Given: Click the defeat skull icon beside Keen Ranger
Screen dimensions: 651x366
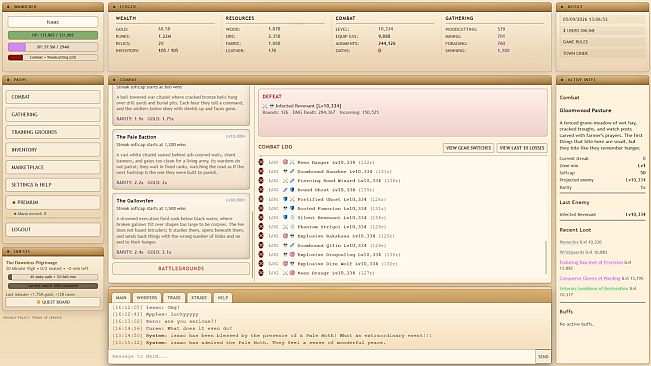Looking at the screenshot, I should tap(261, 162).
